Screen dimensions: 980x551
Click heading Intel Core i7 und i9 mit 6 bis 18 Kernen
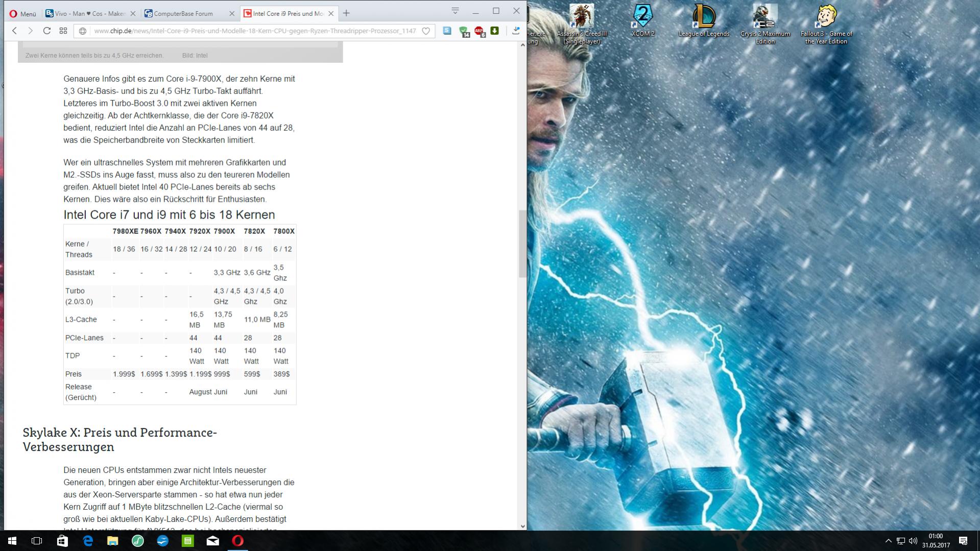coord(169,214)
